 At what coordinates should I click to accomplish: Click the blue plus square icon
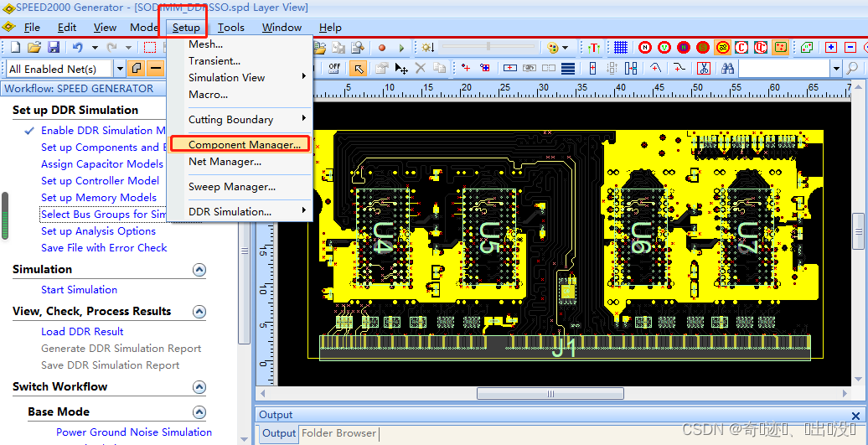831,48
